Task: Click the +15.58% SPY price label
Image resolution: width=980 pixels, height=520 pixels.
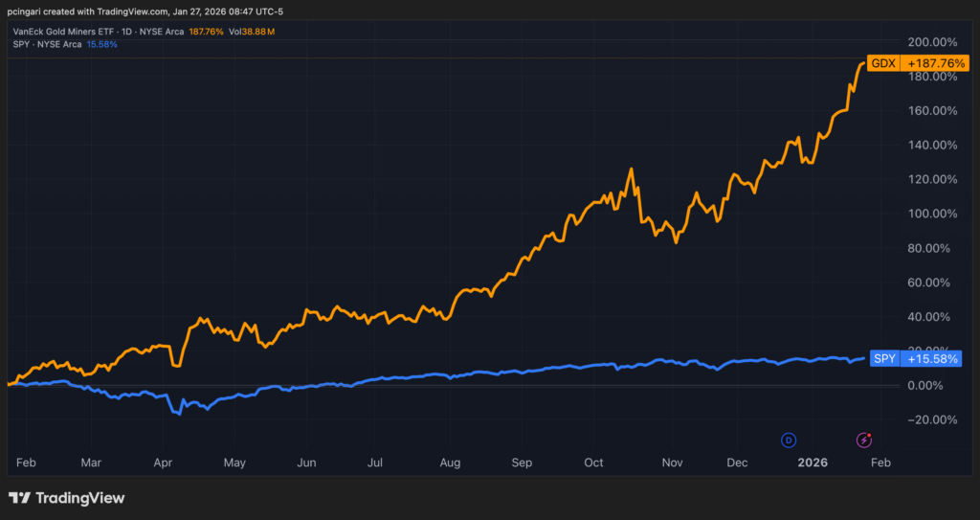Action: (x=930, y=358)
